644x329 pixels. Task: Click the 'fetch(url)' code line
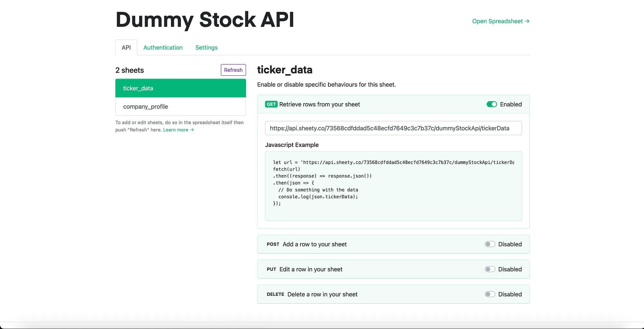coord(287,169)
